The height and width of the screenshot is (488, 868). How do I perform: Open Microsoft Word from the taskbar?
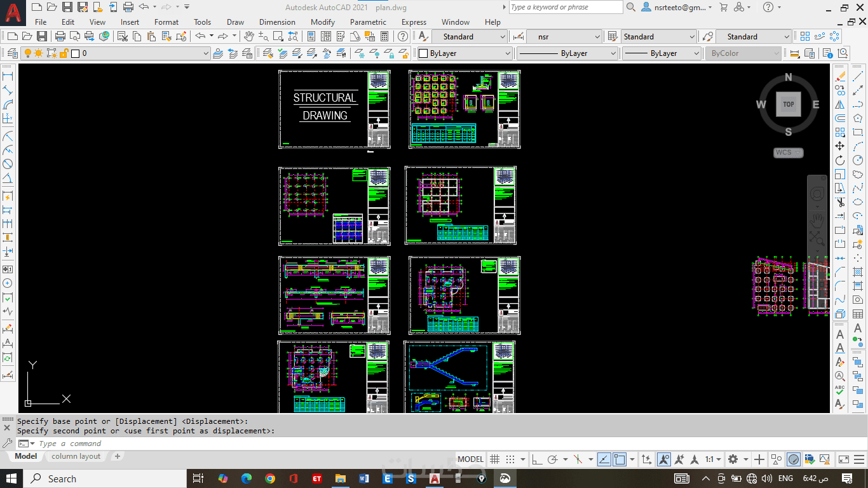(x=363, y=478)
